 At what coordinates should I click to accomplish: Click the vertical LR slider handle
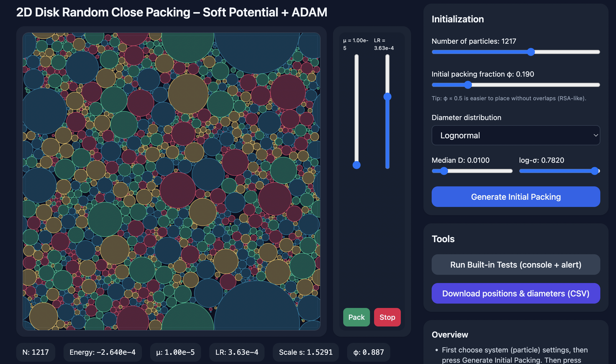tap(387, 97)
